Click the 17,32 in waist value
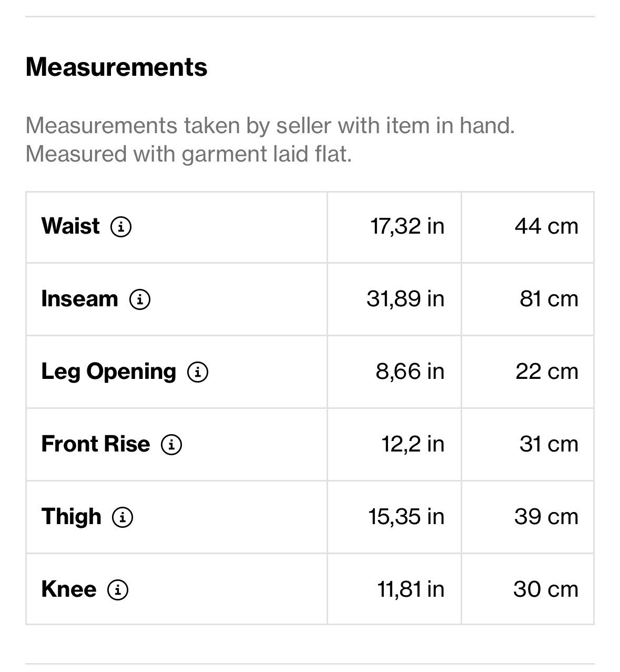Screen dimensions: 620x672 point(407,226)
